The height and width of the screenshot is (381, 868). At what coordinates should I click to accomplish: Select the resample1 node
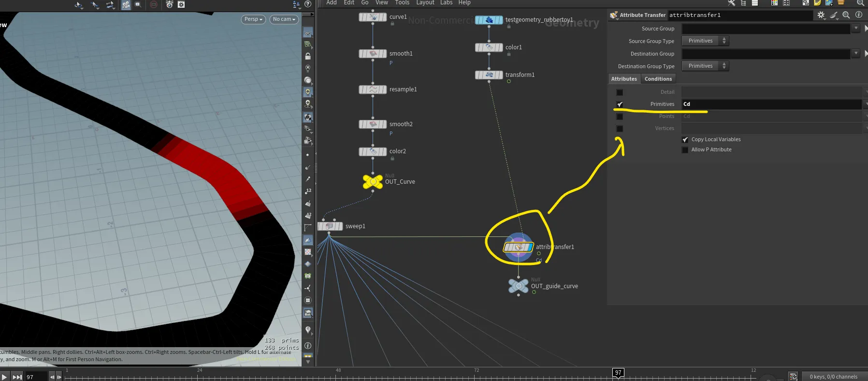pyautogui.click(x=373, y=89)
